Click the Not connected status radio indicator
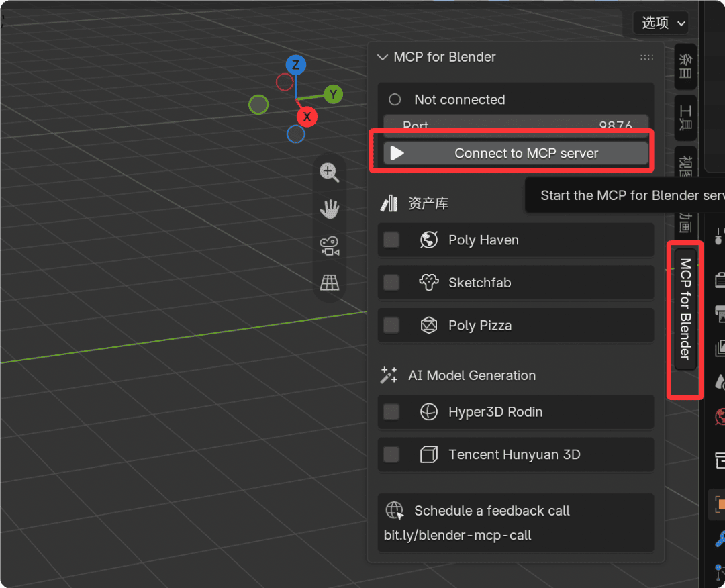The image size is (725, 588). (395, 99)
